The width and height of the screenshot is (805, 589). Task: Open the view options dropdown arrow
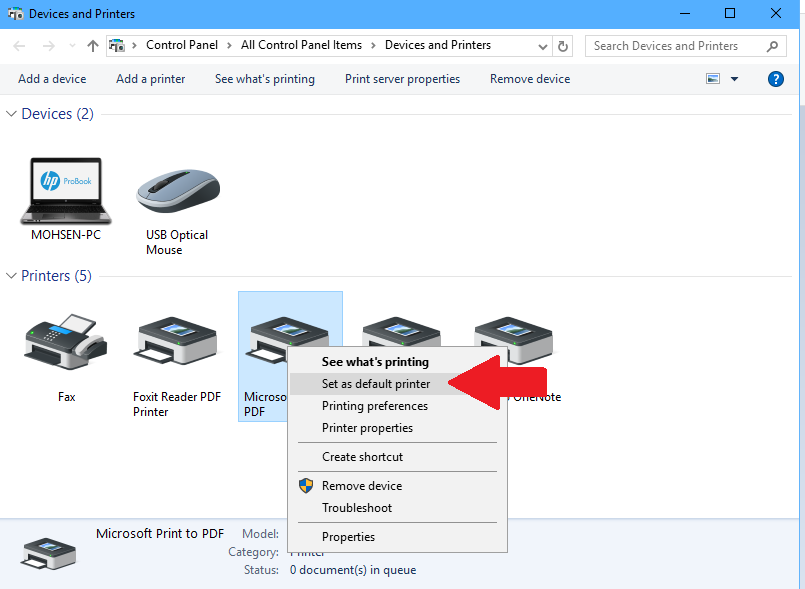click(x=734, y=79)
